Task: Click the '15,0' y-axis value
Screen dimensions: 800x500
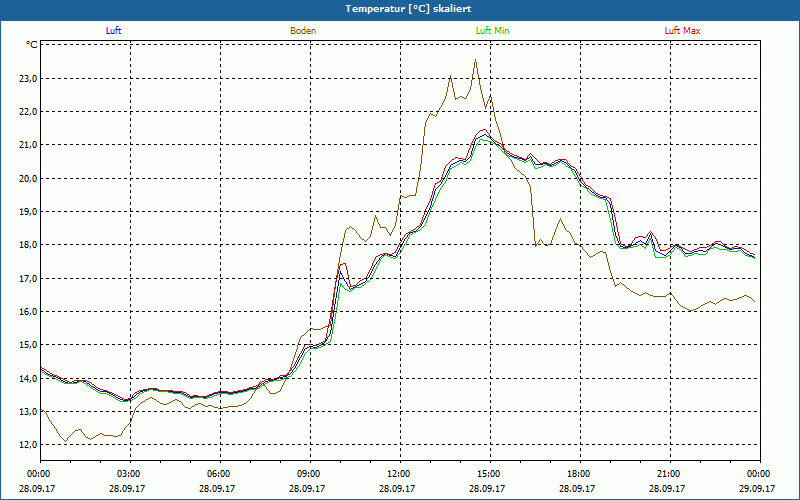Action: pyautogui.click(x=28, y=345)
